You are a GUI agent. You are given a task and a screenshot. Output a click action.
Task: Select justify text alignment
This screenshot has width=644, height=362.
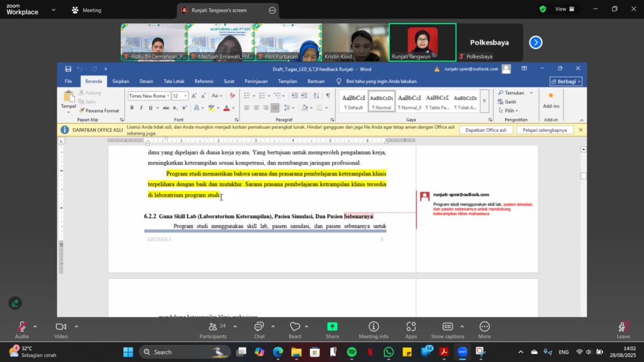pos(275,108)
